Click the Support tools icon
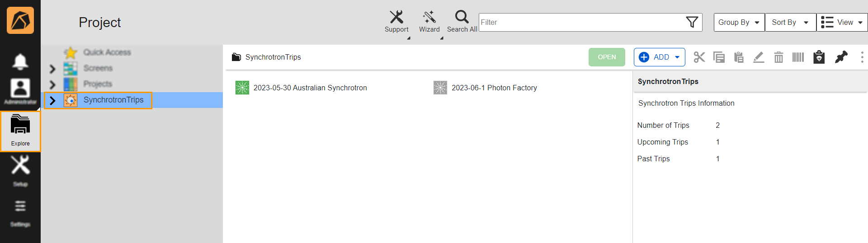Viewport: 868px width, 243px height. click(x=396, y=18)
